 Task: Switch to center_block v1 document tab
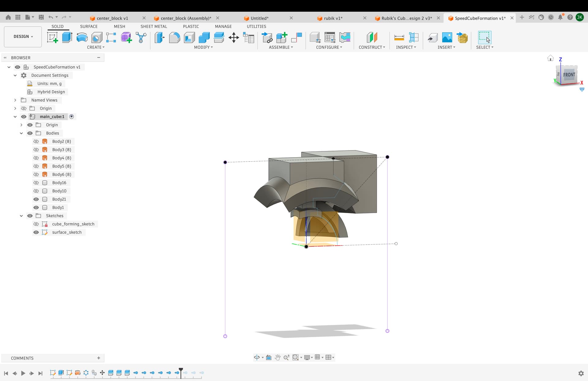(112, 18)
